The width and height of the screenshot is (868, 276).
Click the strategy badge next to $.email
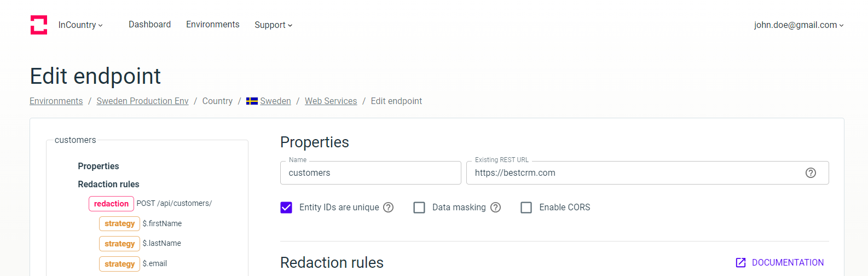(119, 264)
